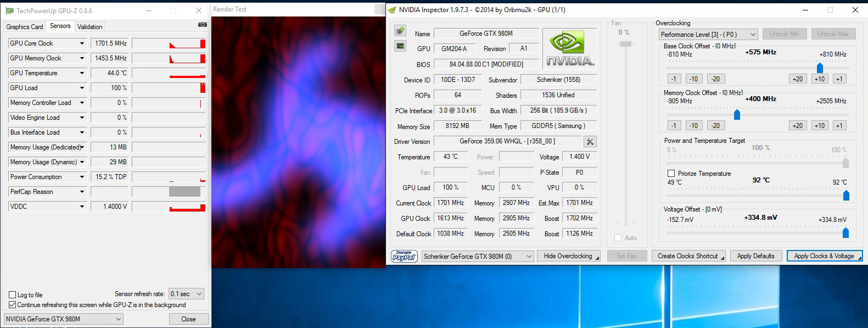
Task: Click the fan speed vertical slider
Action: click(x=625, y=44)
